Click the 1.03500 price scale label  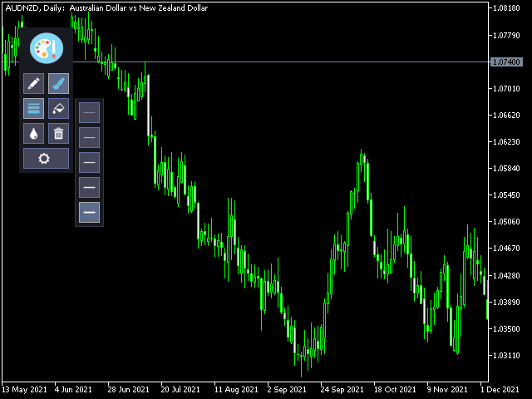click(x=506, y=329)
